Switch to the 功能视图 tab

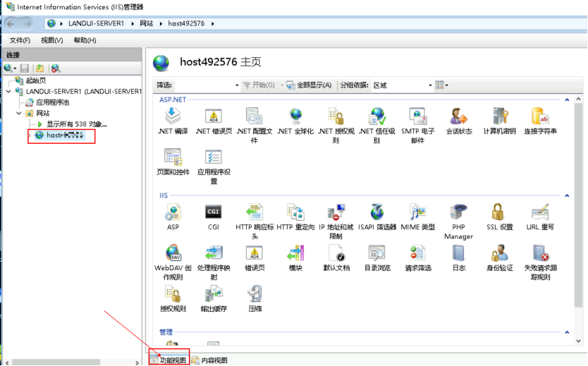169,360
